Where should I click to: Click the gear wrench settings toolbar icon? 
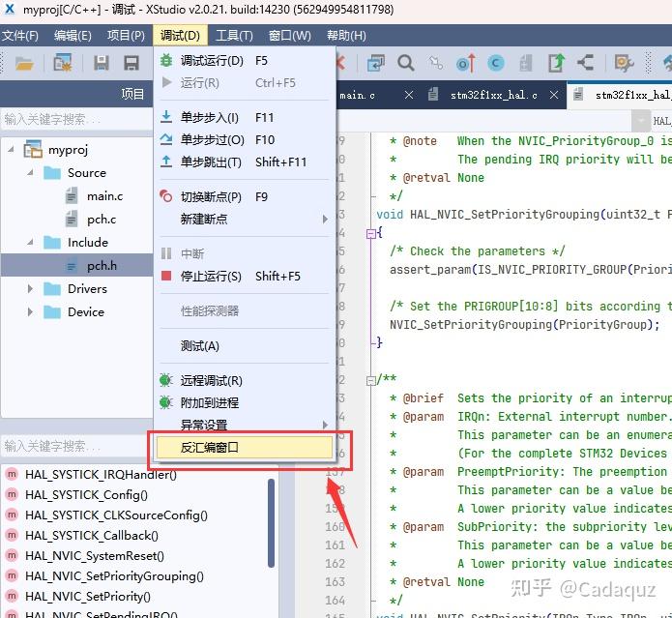(624, 63)
